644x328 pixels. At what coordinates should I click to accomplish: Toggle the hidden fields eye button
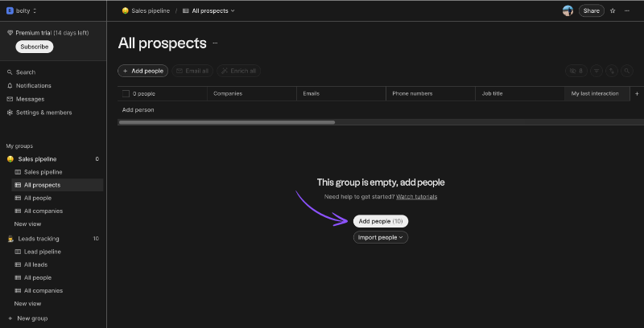pyautogui.click(x=576, y=71)
